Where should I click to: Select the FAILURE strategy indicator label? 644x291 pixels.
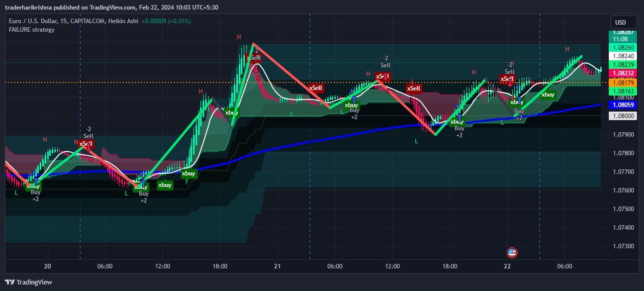click(x=32, y=30)
